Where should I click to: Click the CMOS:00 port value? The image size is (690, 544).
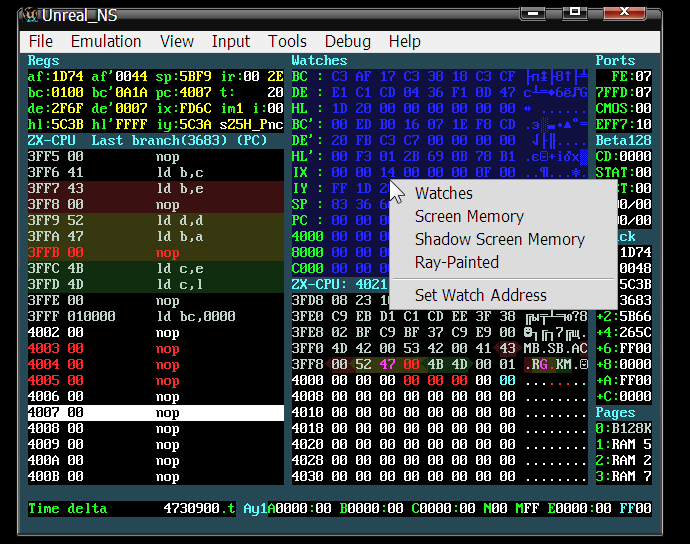[624, 108]
